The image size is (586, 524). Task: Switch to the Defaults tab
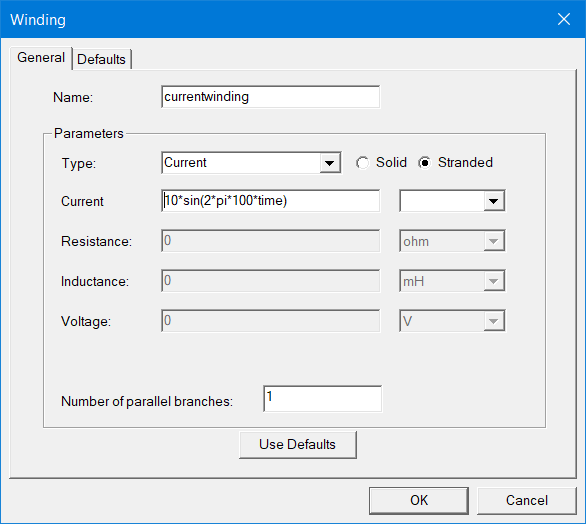(101, 59)
